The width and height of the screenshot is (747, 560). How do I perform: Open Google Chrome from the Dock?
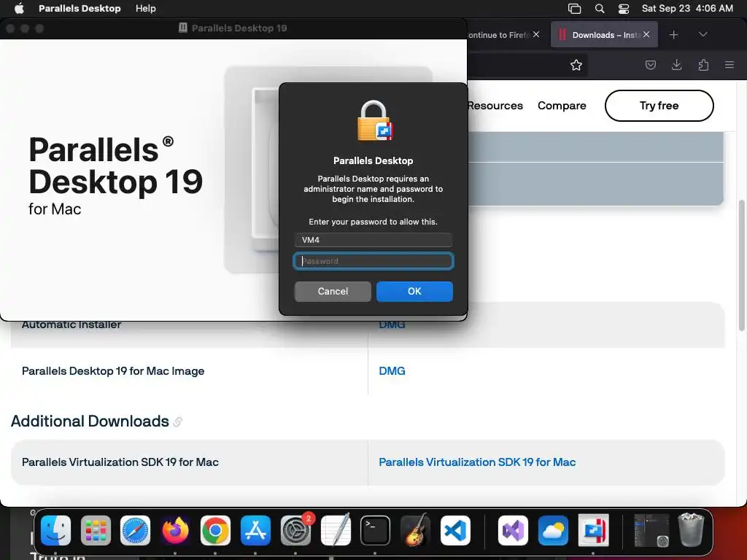(x=215, y=531)
